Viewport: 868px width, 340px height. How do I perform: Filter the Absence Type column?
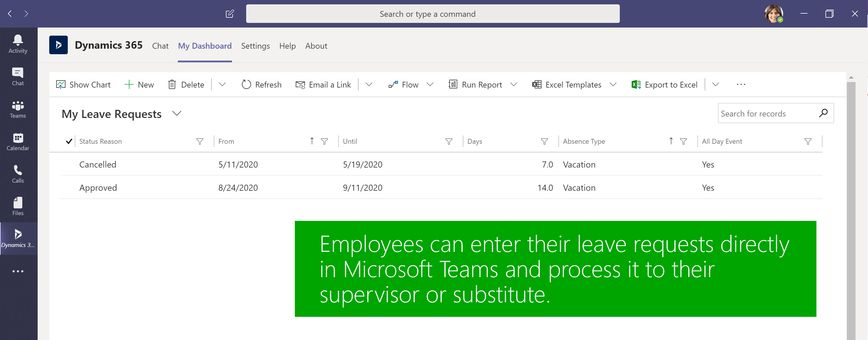point(683,141)
